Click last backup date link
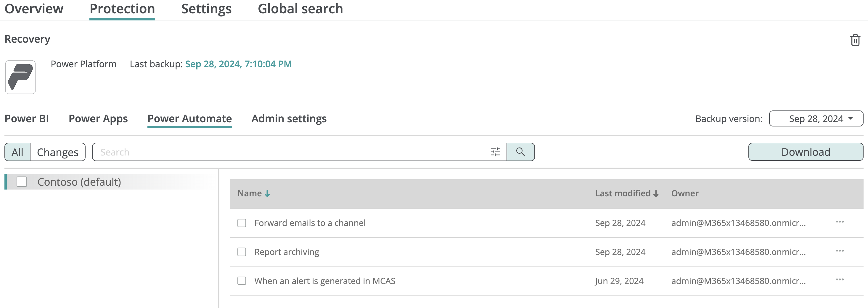This screenshot has width=868, height=308. [x=238, y=64]
